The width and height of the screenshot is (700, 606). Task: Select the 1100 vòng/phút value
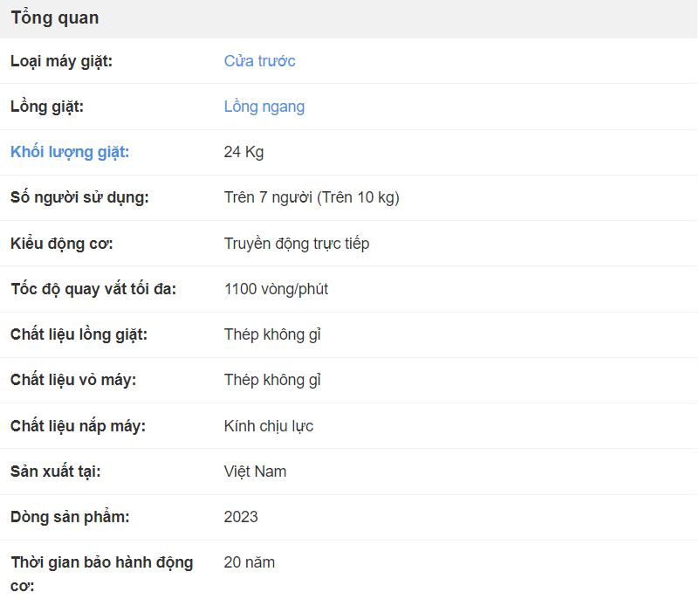pos(277,289)
